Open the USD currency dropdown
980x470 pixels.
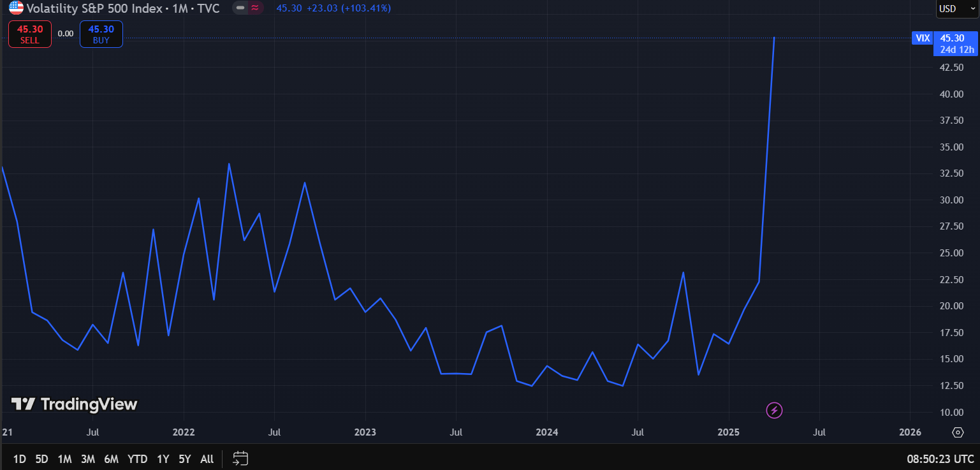[955, 9]
